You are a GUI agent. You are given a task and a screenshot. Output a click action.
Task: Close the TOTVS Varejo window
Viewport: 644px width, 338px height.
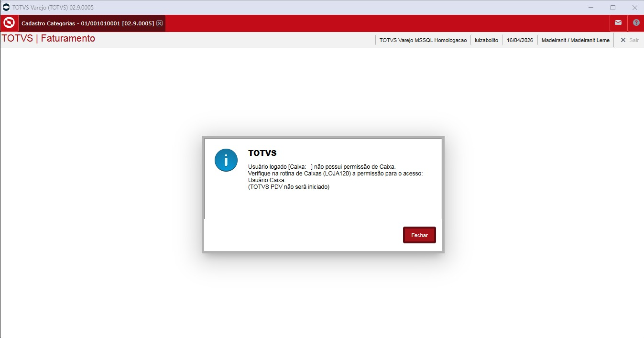click(634, 7)
